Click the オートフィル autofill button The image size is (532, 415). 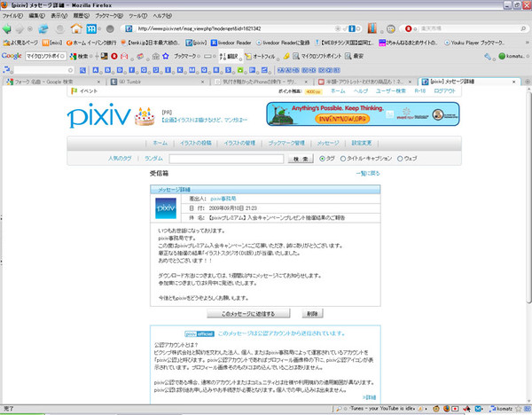pyautogui.click(x=260, y=56)
